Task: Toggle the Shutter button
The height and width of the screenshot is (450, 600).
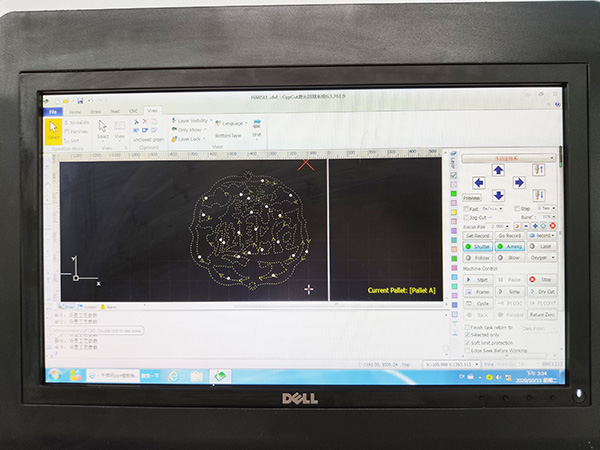Action: coord(478,246)
